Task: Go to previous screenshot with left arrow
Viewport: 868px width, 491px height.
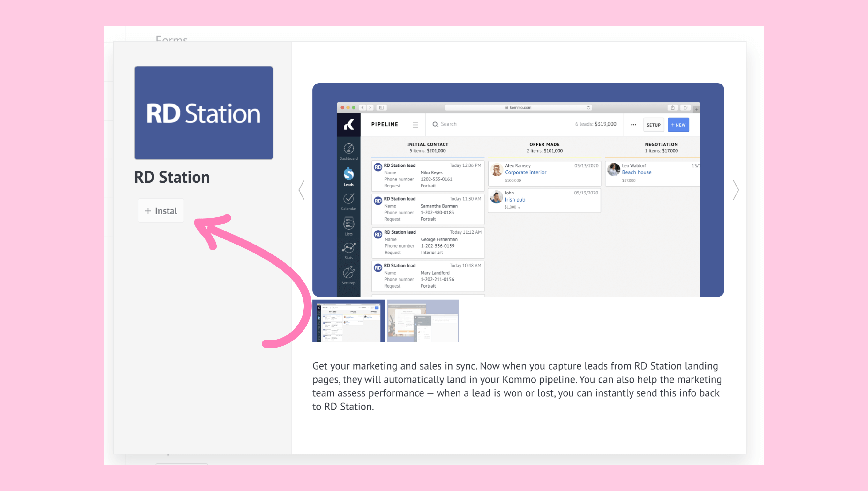Action: point(302,190)
